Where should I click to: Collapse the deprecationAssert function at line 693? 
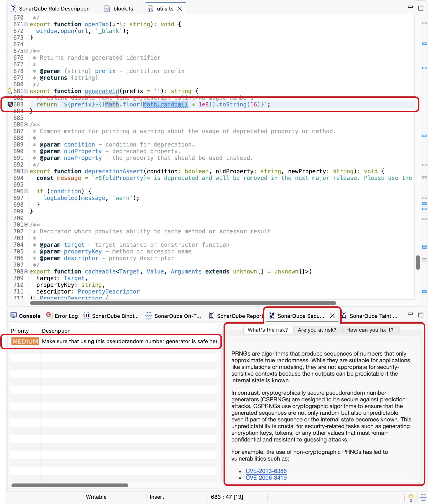pos(26,171)
